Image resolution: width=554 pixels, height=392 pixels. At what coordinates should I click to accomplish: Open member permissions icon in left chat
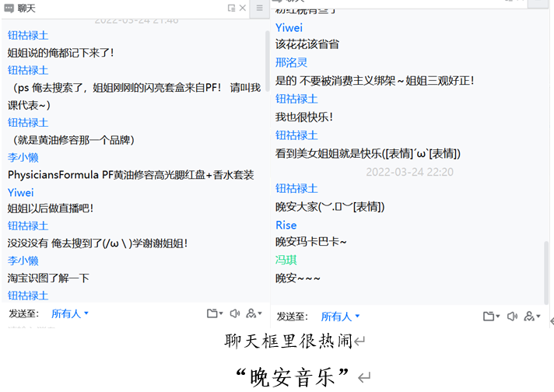tap(252, 314)
